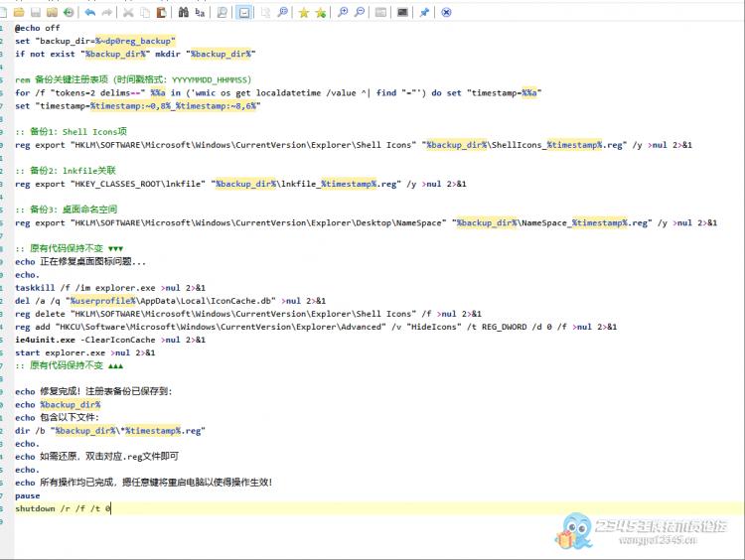The image size is (745, 560).
Task: Click the ':: 原有代码保持不变 ▲▲▲' comment
Action: (x=70, y=365)
